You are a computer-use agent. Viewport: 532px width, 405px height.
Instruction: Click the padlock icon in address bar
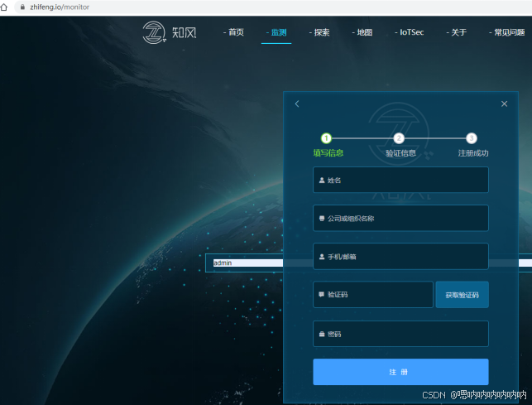[x=22, y=7]
